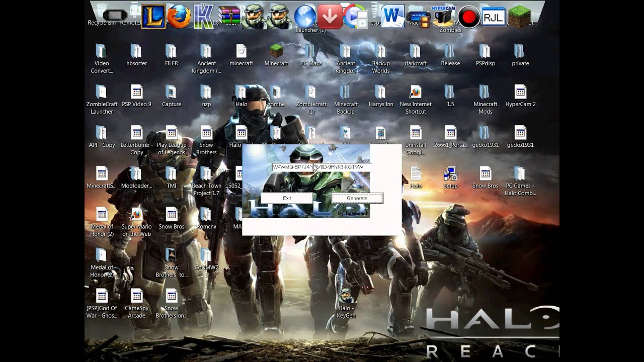This screenshot has height=362, width=644.
Task: Open the red download arrow dock icon
Action: [330, 17]
